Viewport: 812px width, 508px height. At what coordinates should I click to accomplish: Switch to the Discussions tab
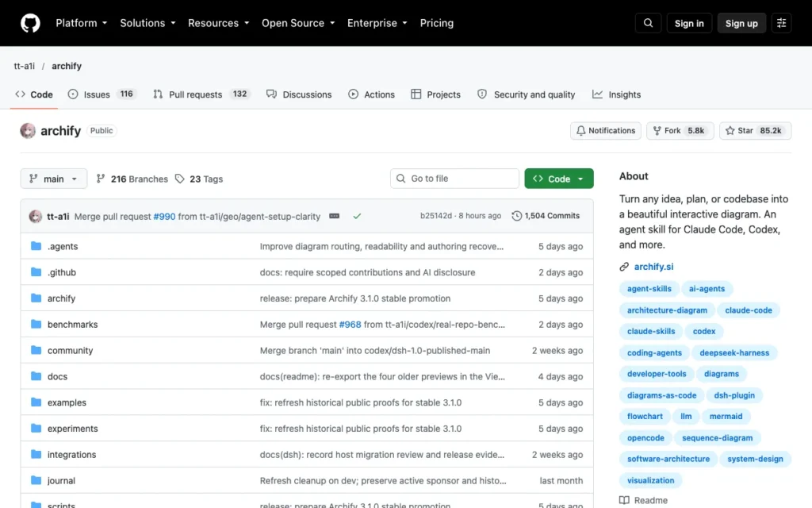click(x=299, y=94)
